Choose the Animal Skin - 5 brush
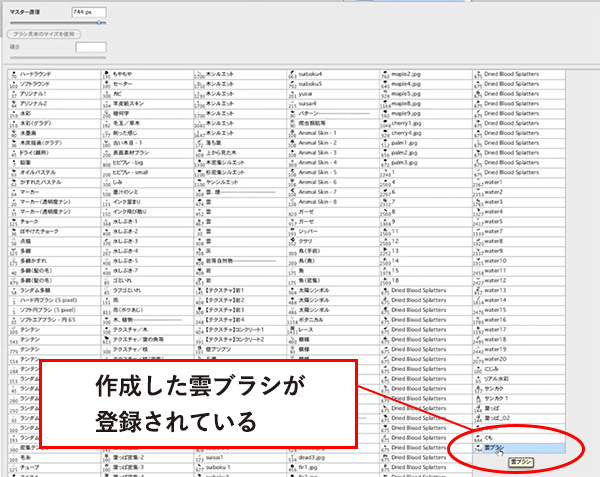600x477 pixels. pyautogui.click(x=333, y=173)
